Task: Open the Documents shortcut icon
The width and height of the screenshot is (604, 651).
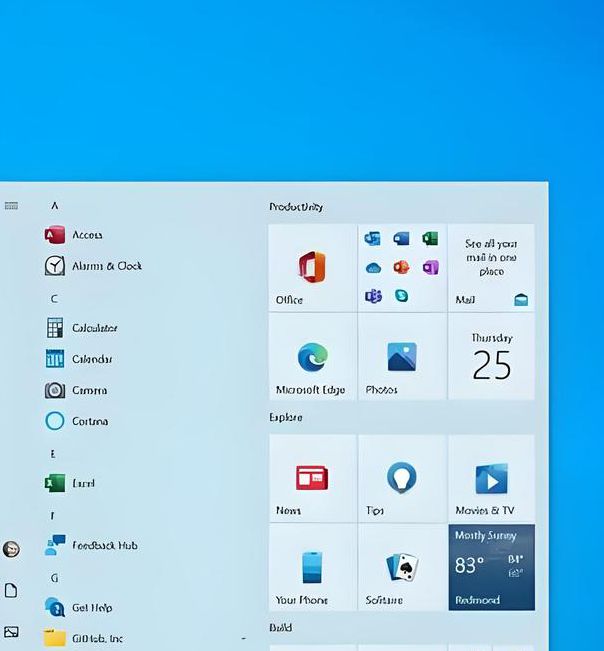Action: 11,590
